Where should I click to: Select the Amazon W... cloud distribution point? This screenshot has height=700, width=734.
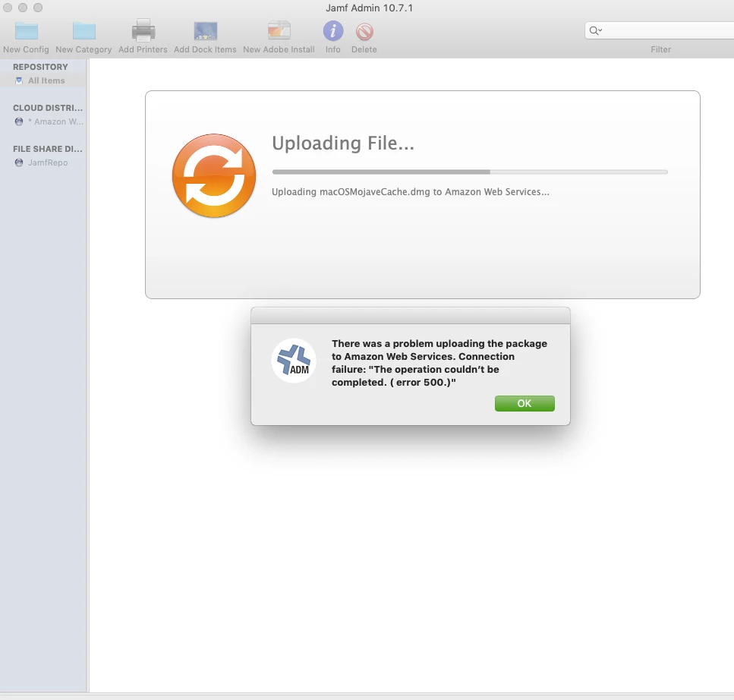tap(49, 121)
